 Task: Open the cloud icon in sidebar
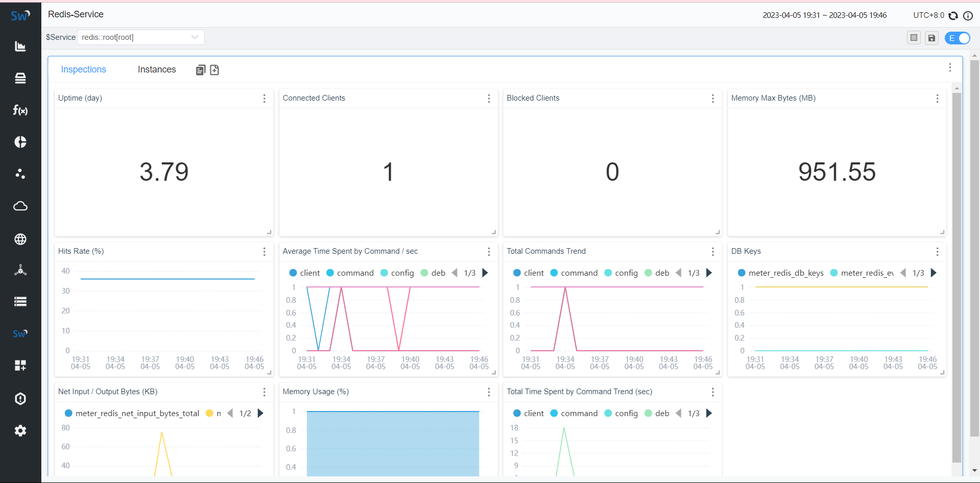point(20,206)
